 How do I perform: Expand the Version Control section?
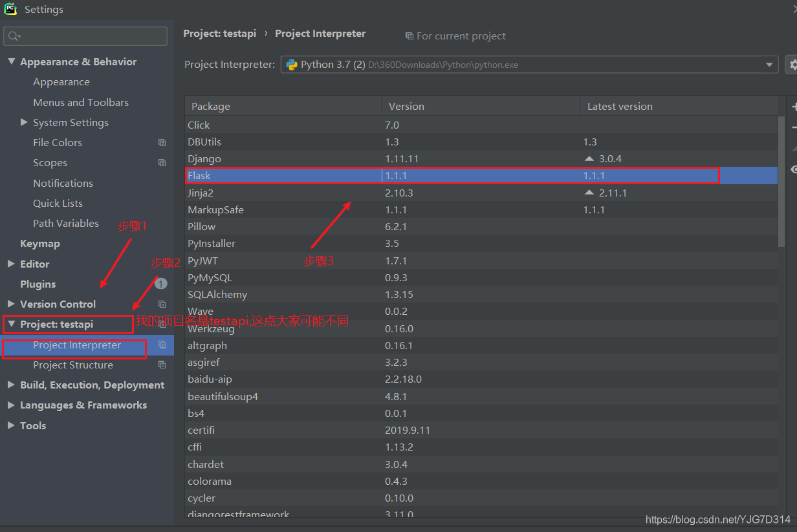coord(11,304)
